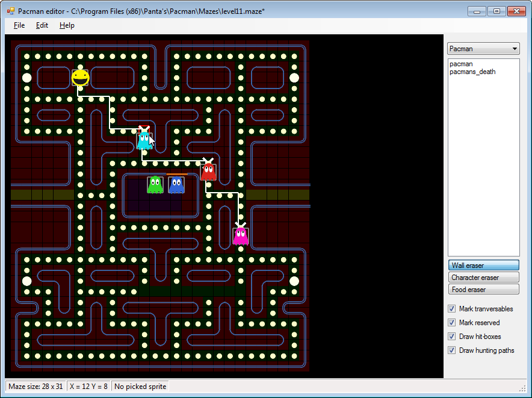Disable Draw hunting paths option
Viewport: 532px width, 398px height.
[x=451, y=350]
